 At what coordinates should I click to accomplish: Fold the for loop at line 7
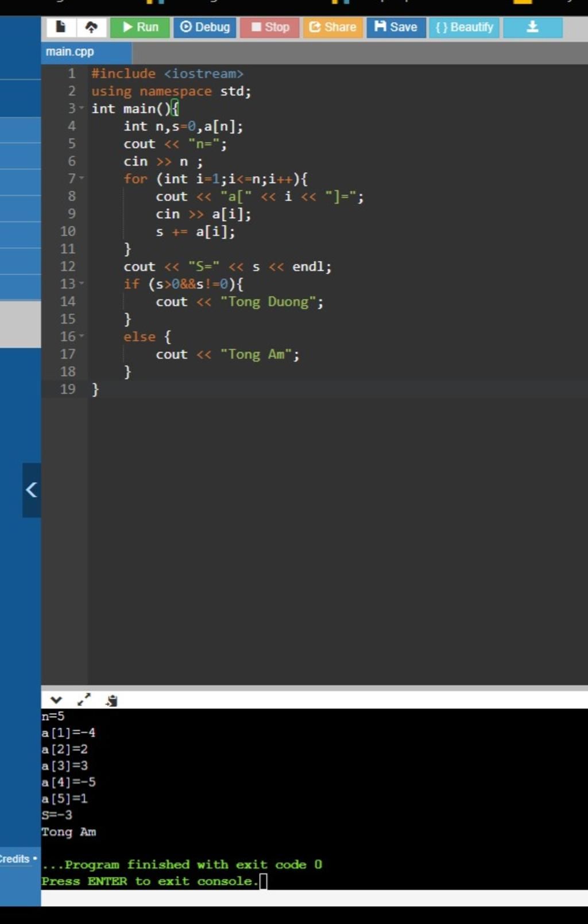point(82,178)
